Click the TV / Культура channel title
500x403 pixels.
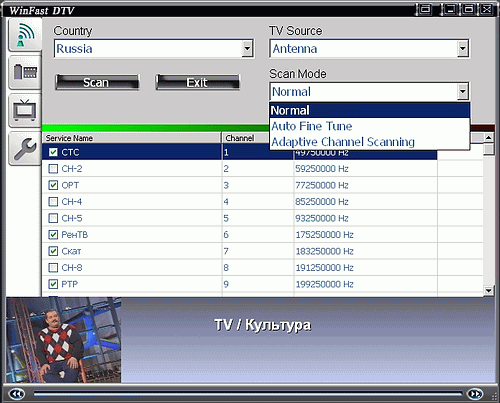[263, 325]
